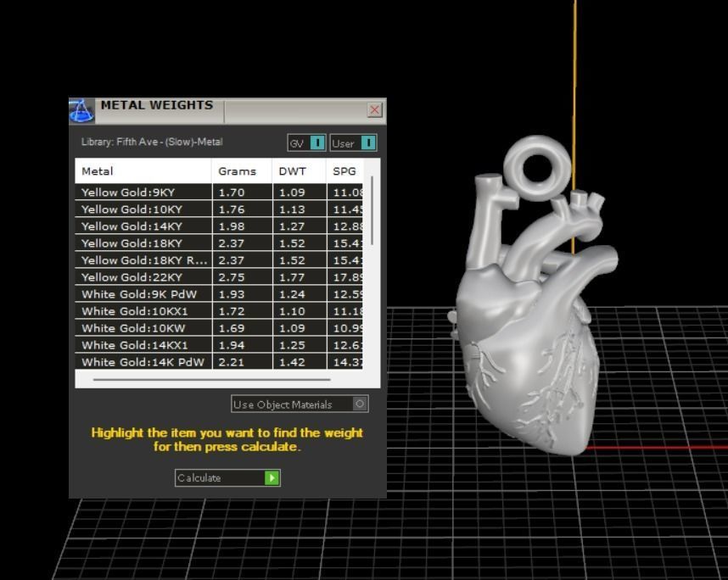This screenshot has width=728, height=580.
Task: Click the green play arrow on Calculate
Action: [x=272, y=478]
